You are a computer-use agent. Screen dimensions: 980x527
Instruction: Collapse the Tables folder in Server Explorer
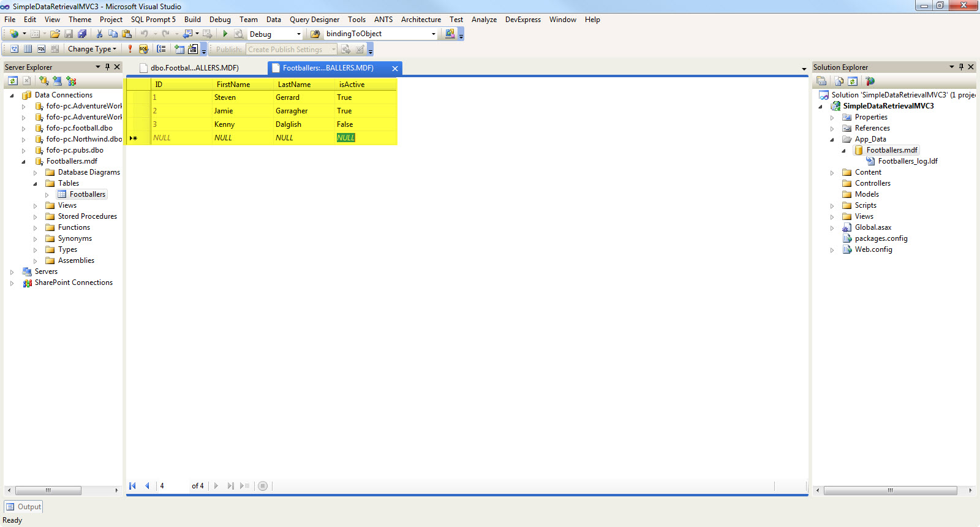pos(35,184)
